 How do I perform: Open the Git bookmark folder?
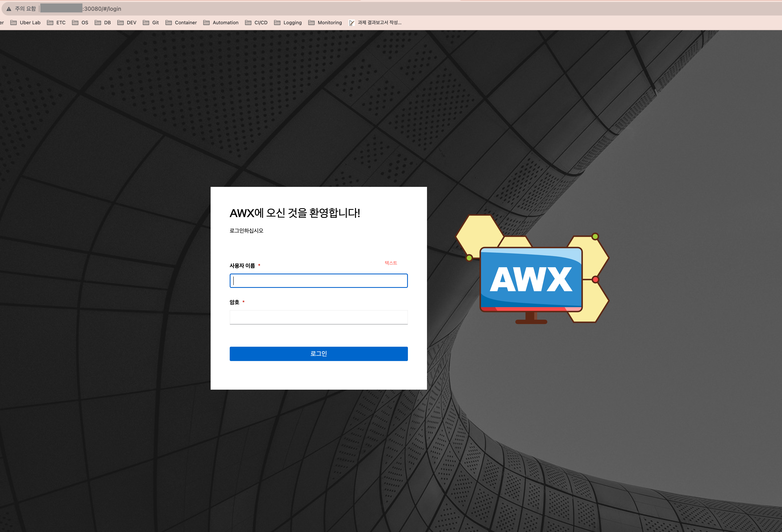click(151, 22)
